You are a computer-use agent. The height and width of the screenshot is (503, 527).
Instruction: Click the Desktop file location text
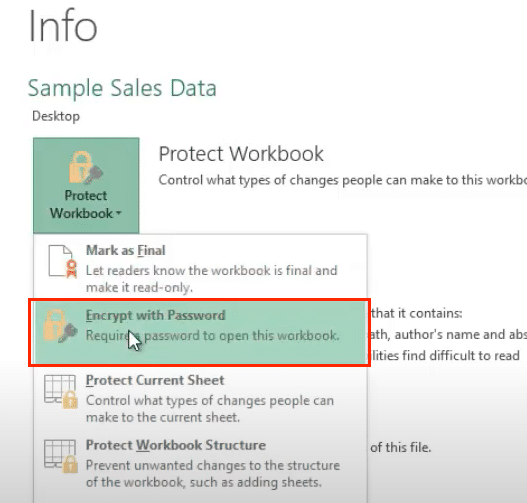click(56, 116)
